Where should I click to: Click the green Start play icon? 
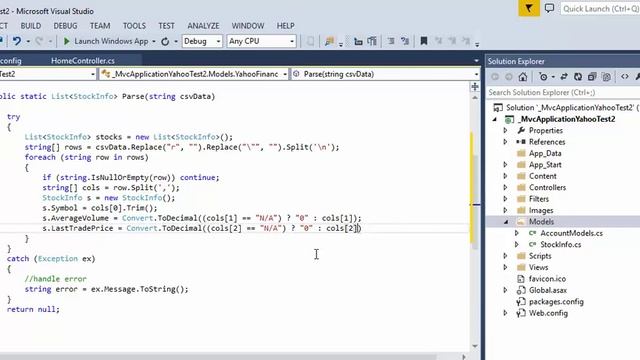coord(67,41)
